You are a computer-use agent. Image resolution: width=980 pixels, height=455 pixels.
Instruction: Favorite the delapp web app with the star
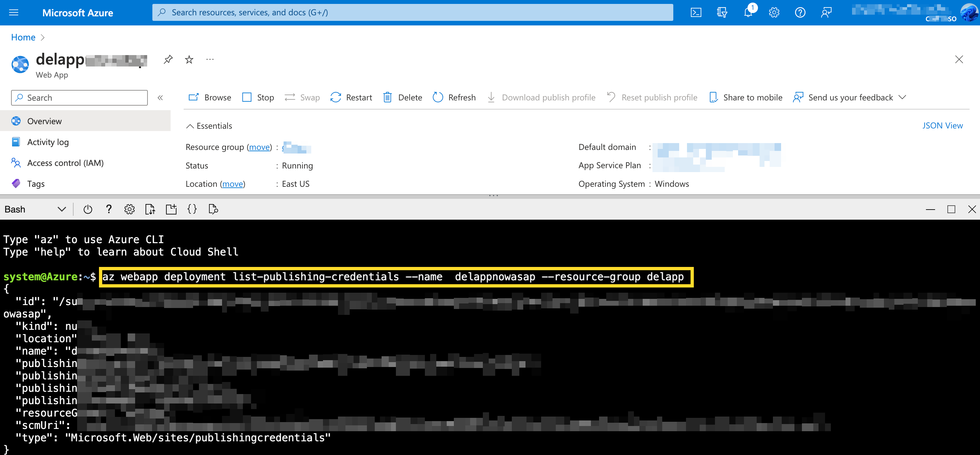pos(189,59)
